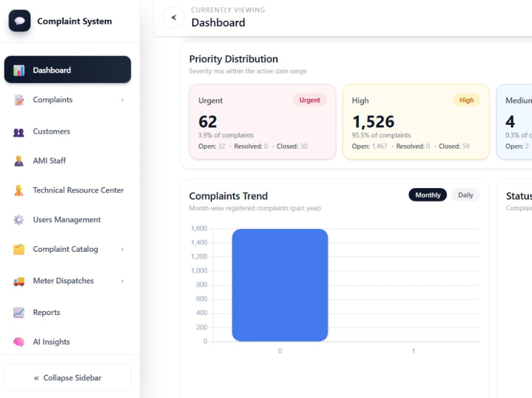Click Collapse Sidebar button
This screenshot has width=532, height=398.
pos(68,378)
